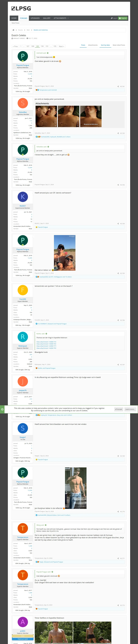Open the Forums menu item
This screenshot has height=644, width=138.
[24, 18]
